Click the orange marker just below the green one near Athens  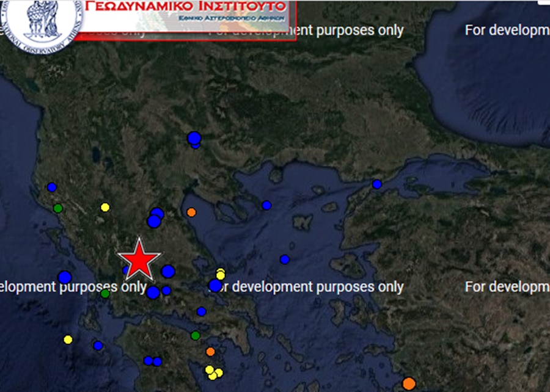[x=210, y=352]
